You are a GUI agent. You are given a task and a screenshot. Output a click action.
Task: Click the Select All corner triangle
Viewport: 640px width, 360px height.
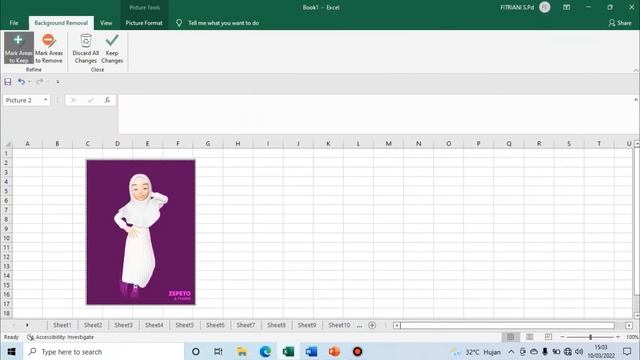[x=7, y=144]
